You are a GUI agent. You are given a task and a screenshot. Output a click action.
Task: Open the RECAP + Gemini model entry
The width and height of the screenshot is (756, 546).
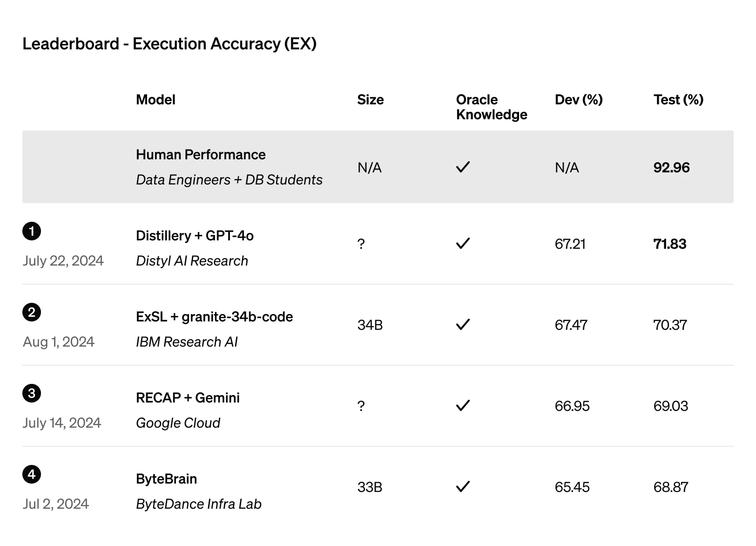(188, 398)
